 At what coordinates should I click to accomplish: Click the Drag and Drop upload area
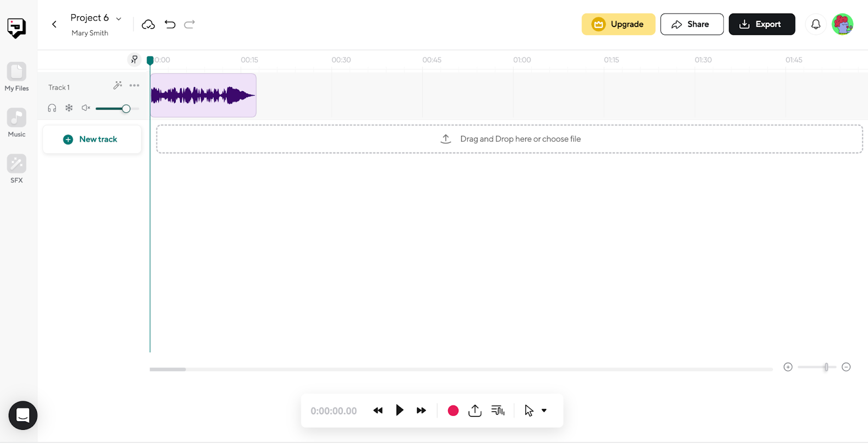(509, 139)
